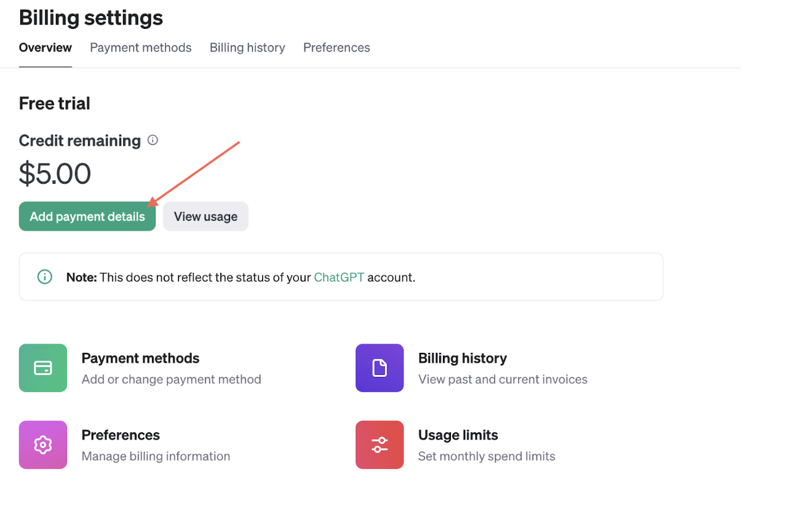The image size is (812, 509).
Task: Click "View past and current invoices" text
Action: tap(503, 379)
